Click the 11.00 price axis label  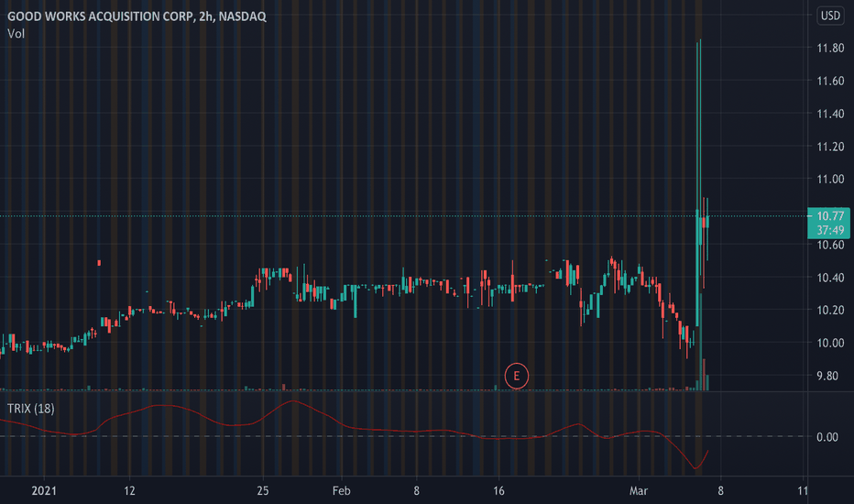click(830, 180)
